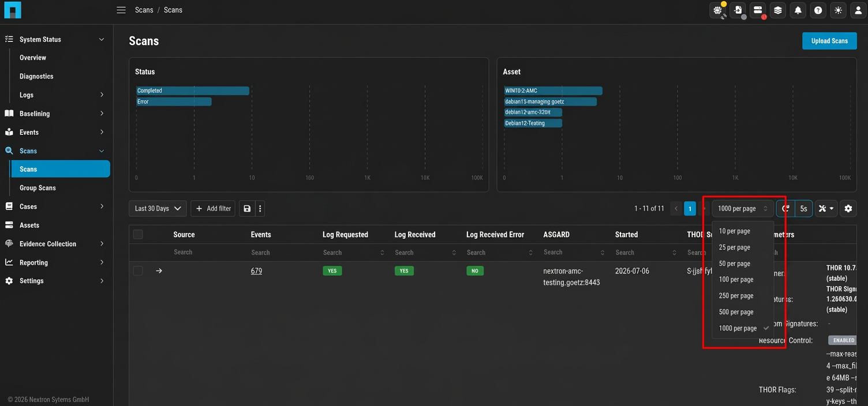
Task: Click the WIN10-2-AMC asset bar in chart
Action: coord(553,91)
